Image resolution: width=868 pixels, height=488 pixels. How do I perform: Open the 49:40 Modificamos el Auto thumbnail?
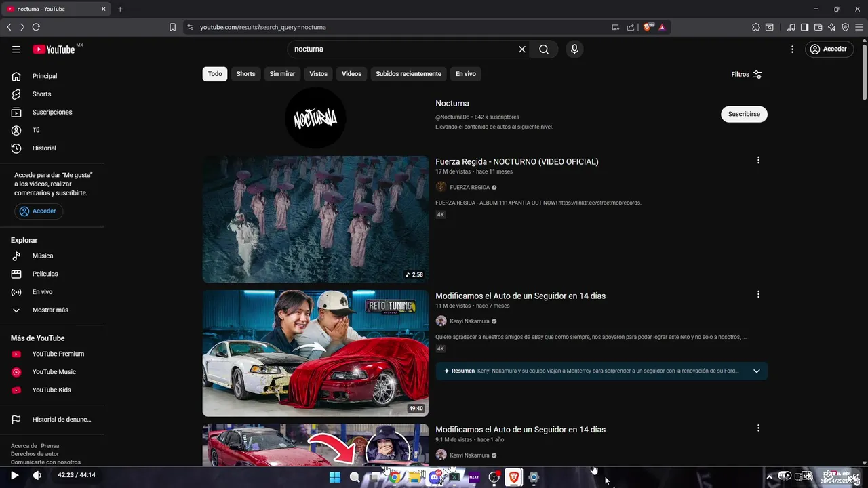tap(315, 353)
